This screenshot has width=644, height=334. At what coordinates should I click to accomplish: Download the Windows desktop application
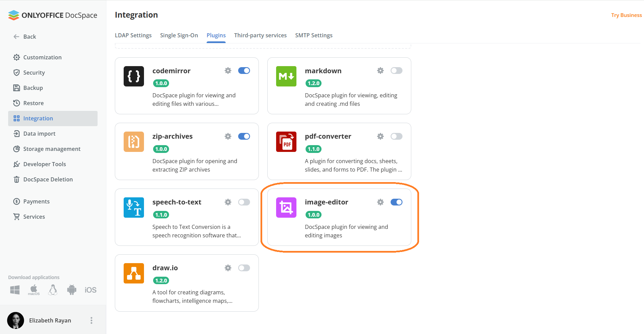point(15,290)
